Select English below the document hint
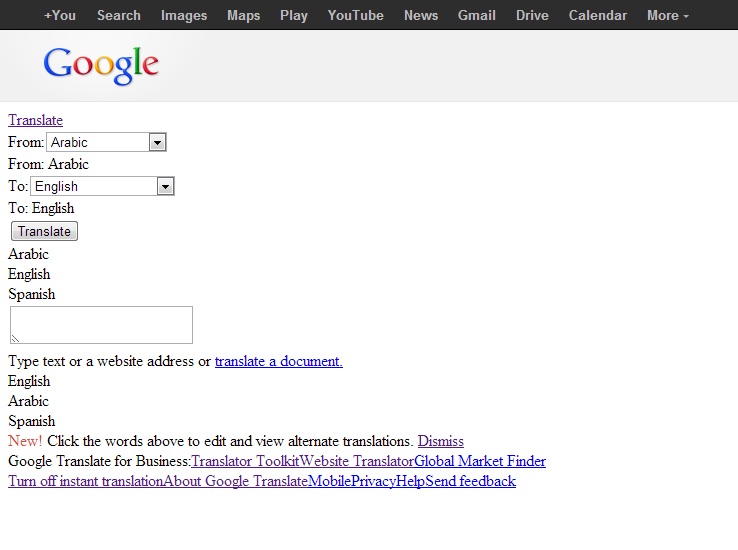 [x=29, y=381]
